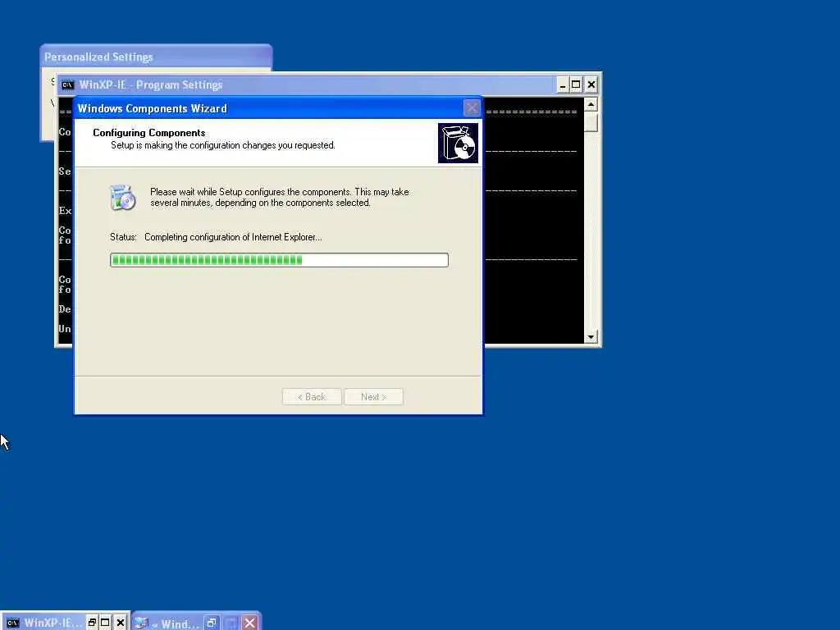Click the console window scroll down arrow
Image resolution: width=840 pixels, height=630 pixels.
tap(591, 337)
